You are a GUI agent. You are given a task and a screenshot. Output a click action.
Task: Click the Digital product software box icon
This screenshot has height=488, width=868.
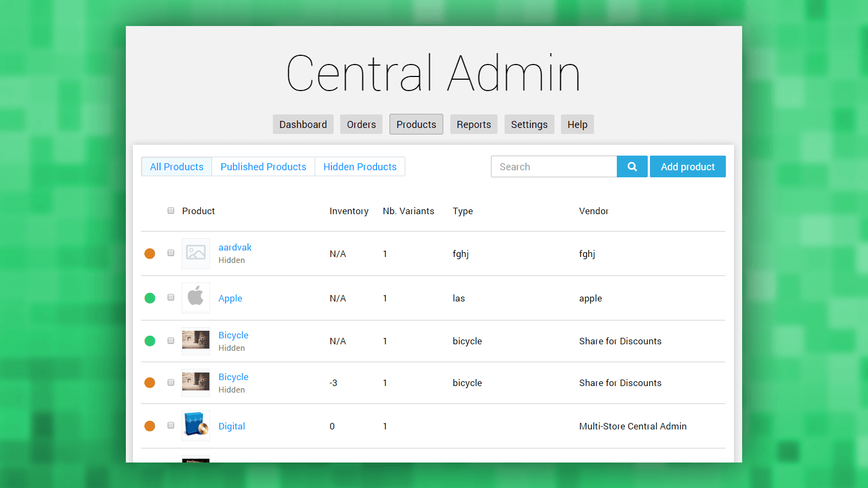[196, 426]
